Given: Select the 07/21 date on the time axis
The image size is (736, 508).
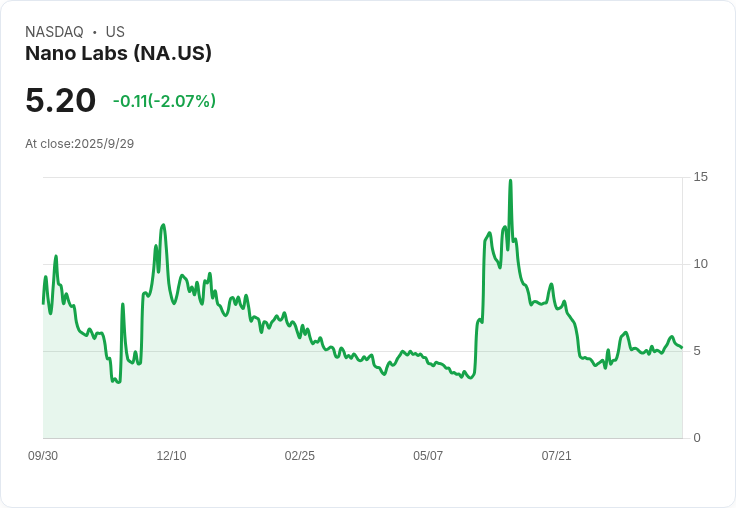Looking at the screenshot, I should [x=556, y=456].
